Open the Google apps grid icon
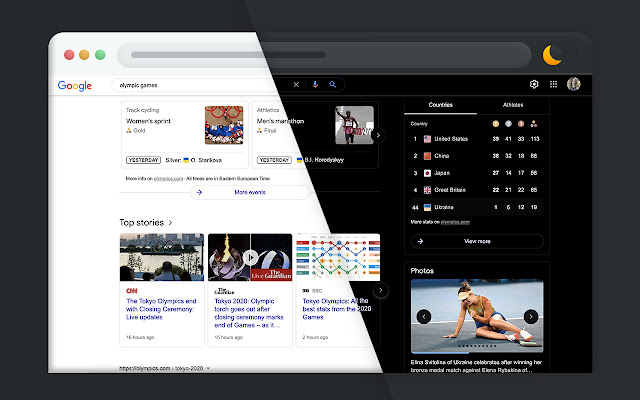 tap(553, 84)
